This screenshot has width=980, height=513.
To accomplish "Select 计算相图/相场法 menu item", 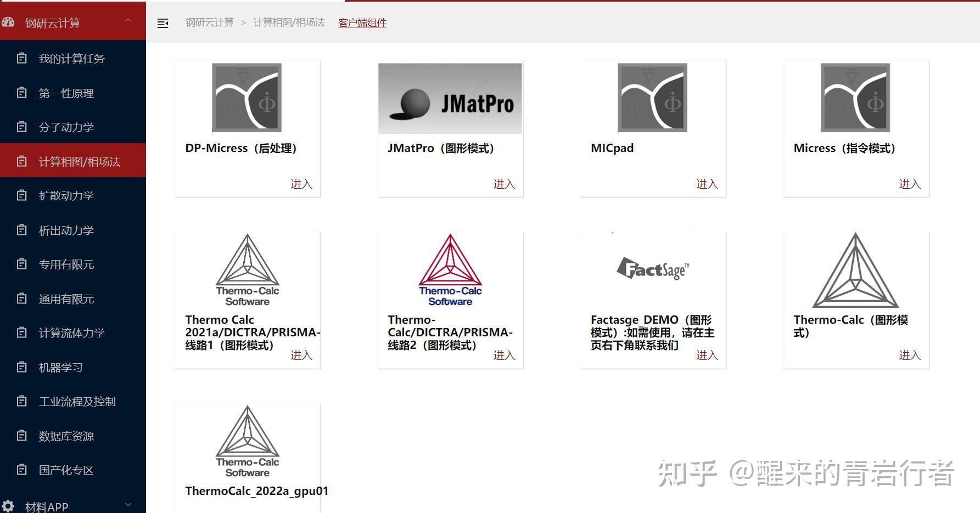I will pos(73,161).
